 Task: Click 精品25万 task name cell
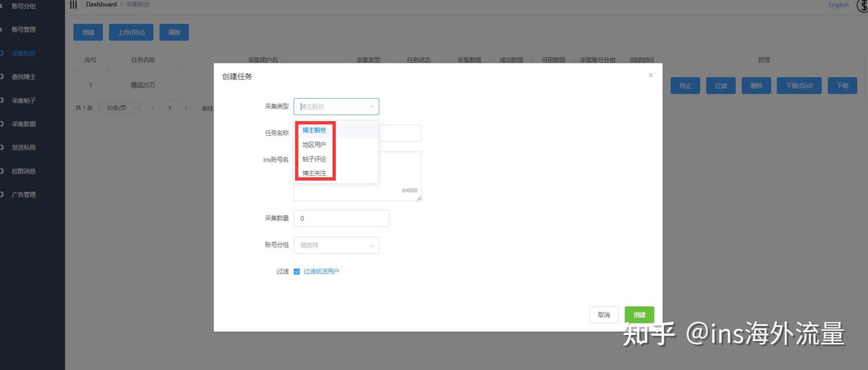[143, 86]
